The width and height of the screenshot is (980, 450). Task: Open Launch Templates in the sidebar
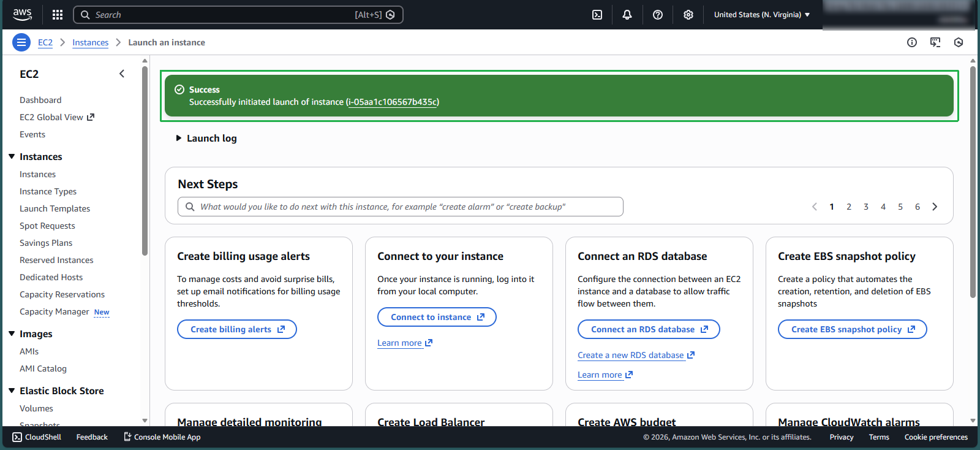point(55,208)
